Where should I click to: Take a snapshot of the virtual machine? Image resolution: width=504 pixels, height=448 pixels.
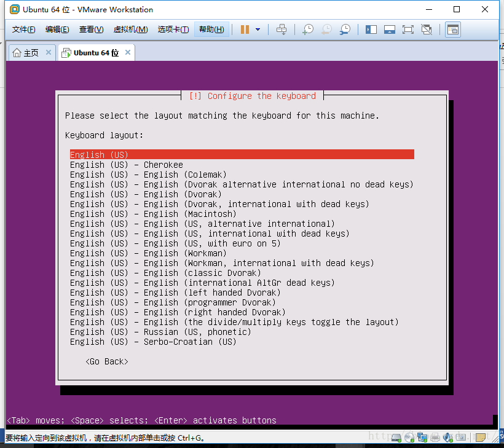pos(308,29)
